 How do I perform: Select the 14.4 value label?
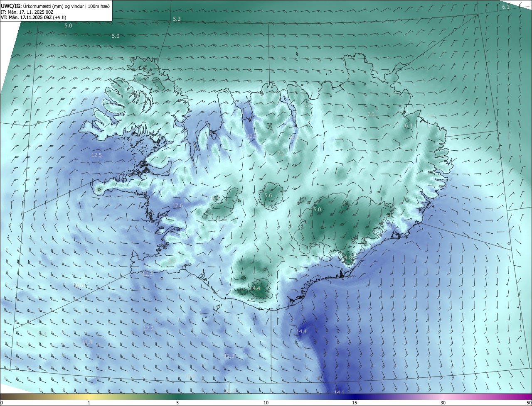(301, 331)
